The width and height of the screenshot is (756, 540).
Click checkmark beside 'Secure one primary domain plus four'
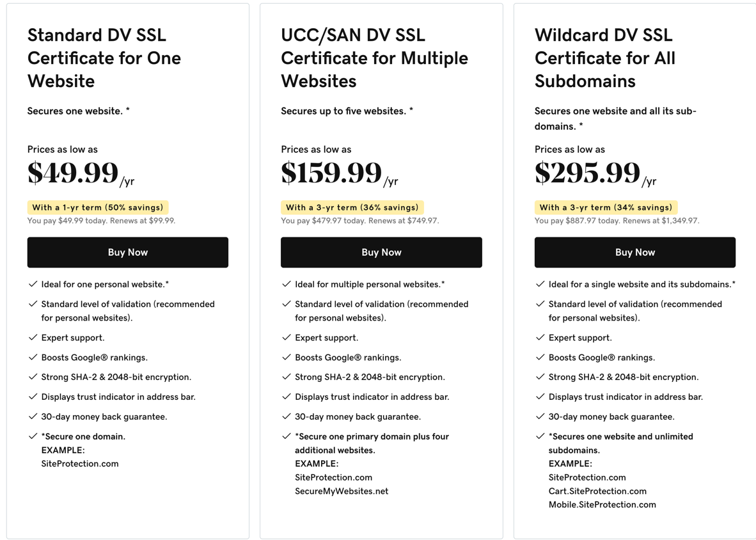[287, 436]
